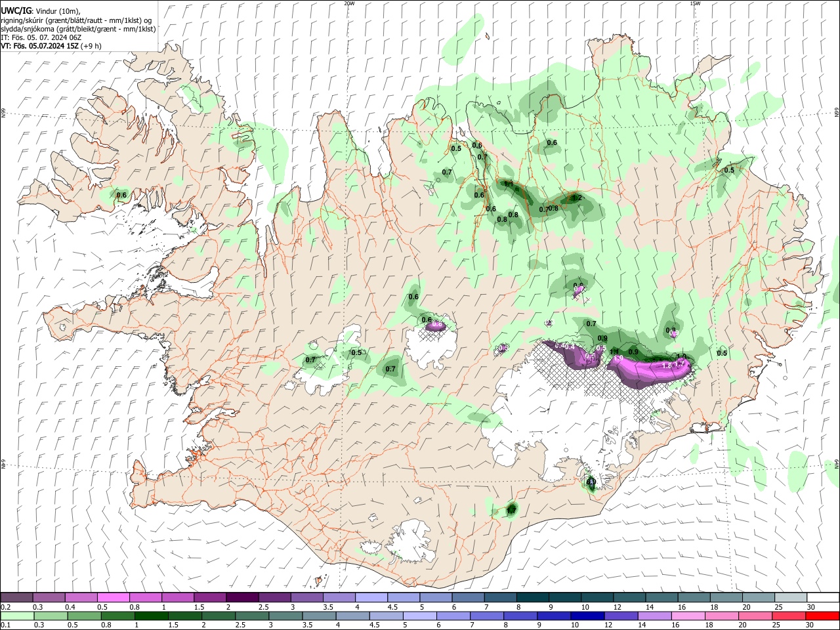Click the '15W' longitude label
Viewport: 840px width, 630px height.
(694, 3)
